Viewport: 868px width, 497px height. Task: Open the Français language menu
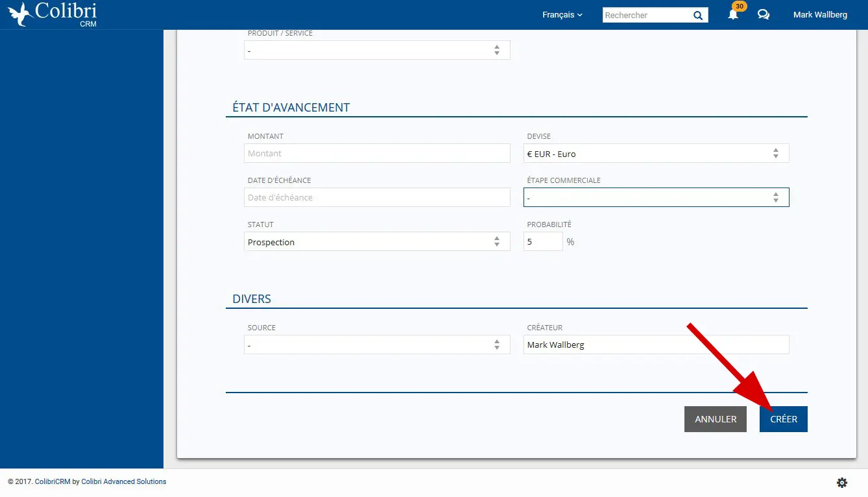(562, 15)
